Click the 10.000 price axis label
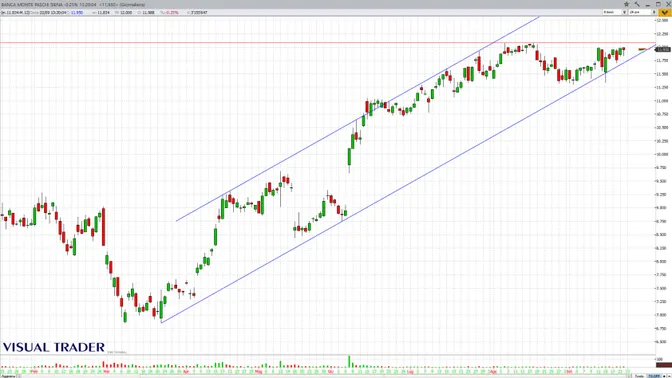Screen dimensions: 672x378 click(x=662, y=154)
